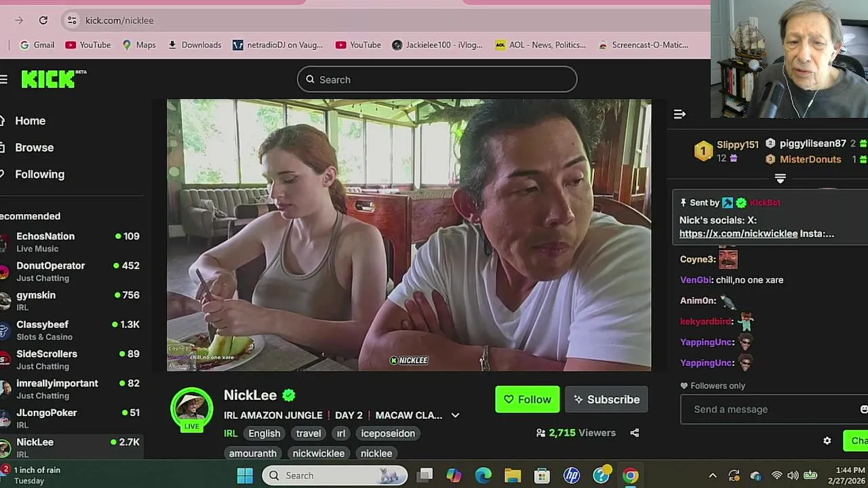Image resolution: width=868 pixels, height=488 pixels.
Task: Click MisterDonuts in leaderboard
Action: coord(810,159)
